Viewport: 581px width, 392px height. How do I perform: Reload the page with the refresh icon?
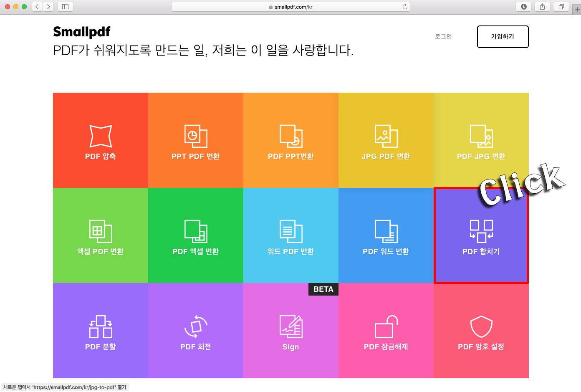point(405,7)
